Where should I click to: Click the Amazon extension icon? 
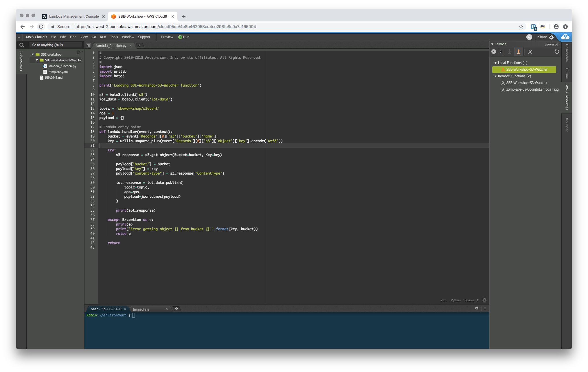point(543,26)
